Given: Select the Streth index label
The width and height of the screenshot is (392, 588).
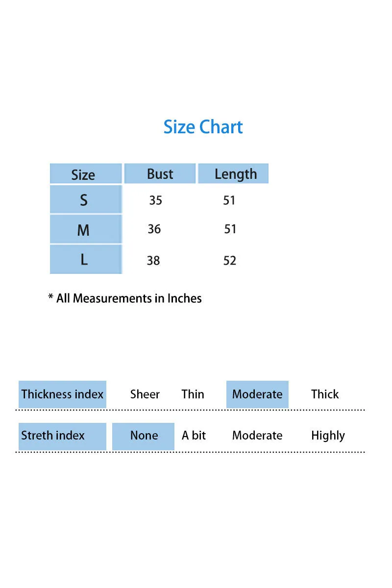Looking at the screenshot, I should 62,436.
